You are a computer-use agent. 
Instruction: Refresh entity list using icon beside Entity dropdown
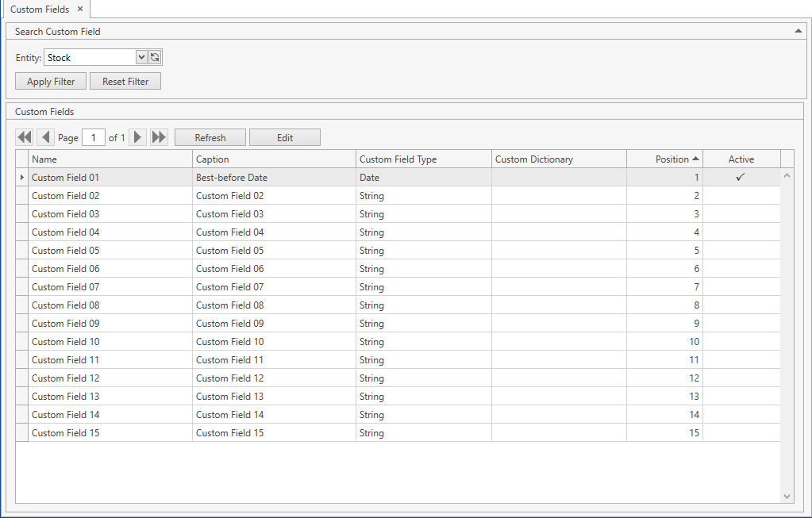click(154, 56)
